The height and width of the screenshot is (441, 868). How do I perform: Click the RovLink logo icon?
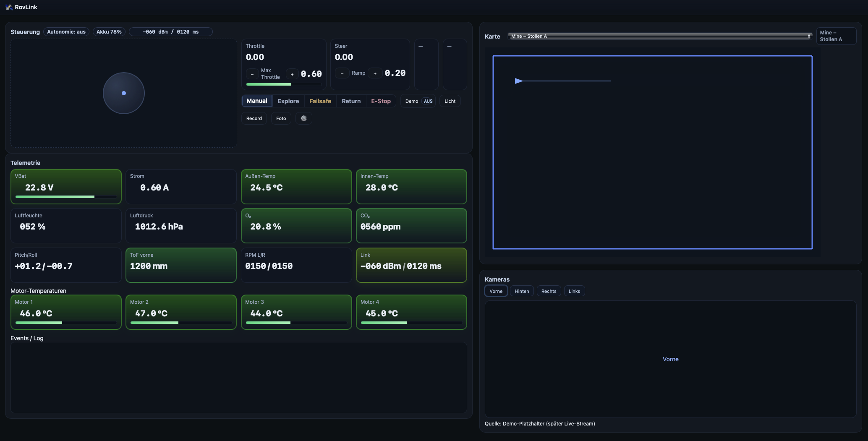coord(9,7)
